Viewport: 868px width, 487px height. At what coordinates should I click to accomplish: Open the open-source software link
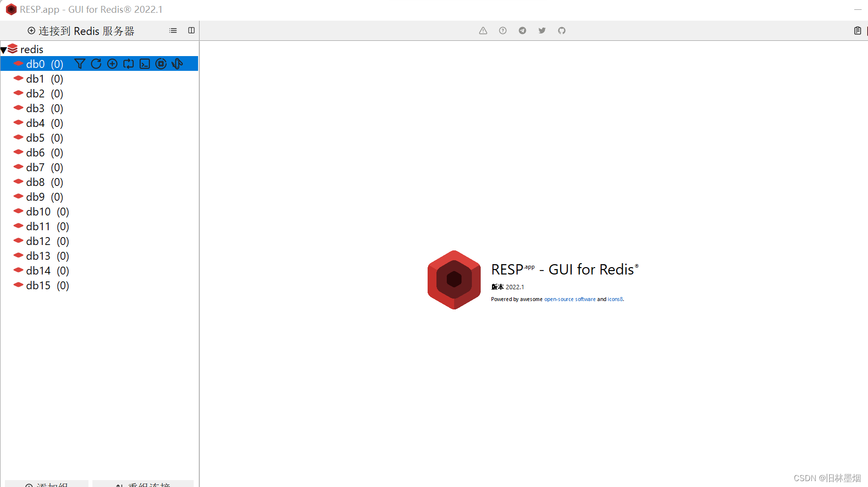[570, 299]
